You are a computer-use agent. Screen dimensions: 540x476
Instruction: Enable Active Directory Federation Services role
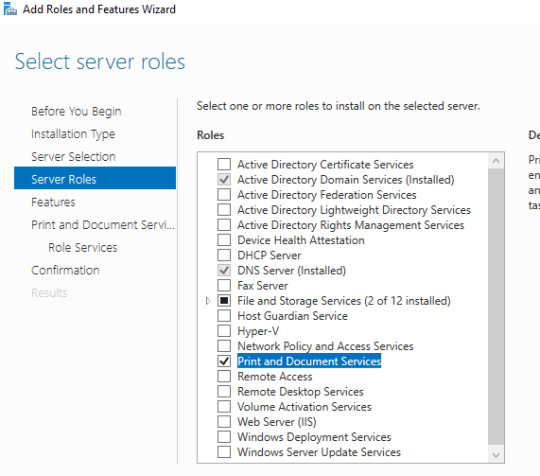point(224,195)
